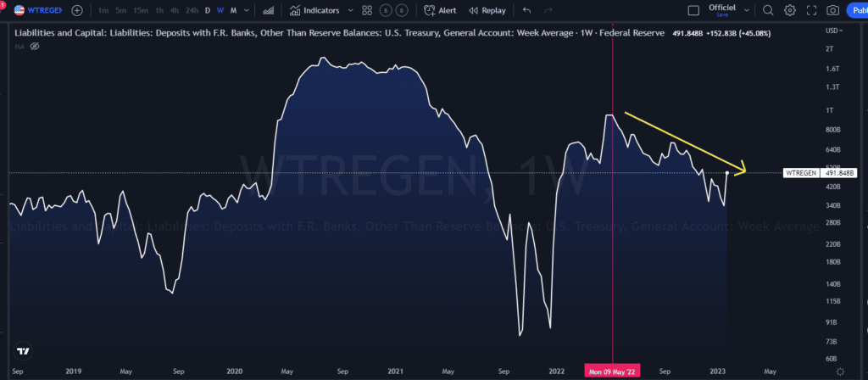Create a new Alert

(x=440, y=10)
